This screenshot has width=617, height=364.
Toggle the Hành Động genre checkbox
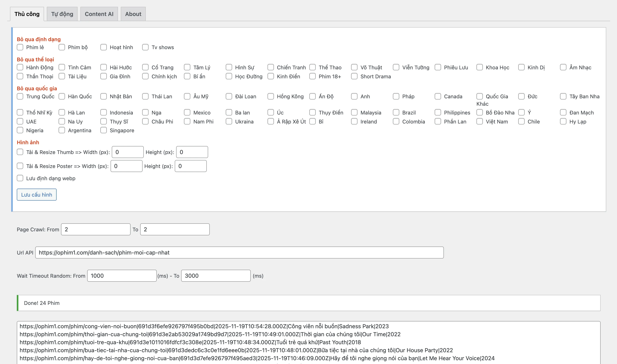click(20, 67)
